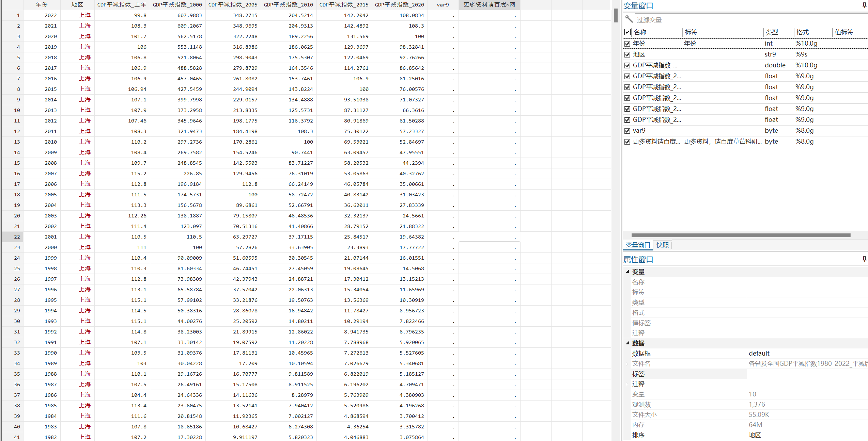Switch to the 快照 tab

pyautogui.click(x=662, y=245)
